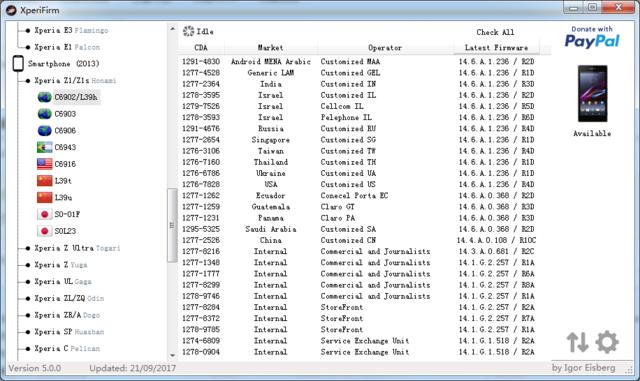The width and height of the screenshot is (640, 381).
Task: Sort by the Market column header
Action: pos(271,48)
